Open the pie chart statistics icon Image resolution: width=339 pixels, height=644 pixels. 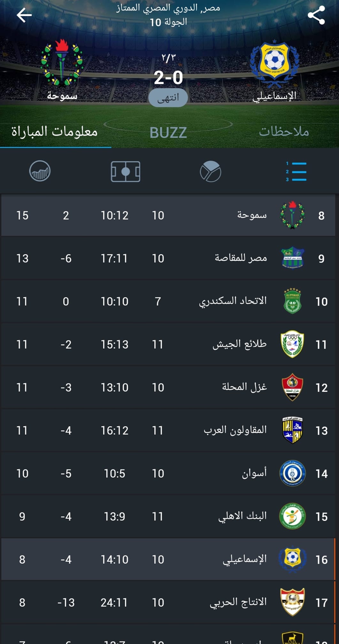tap(211, 172)
